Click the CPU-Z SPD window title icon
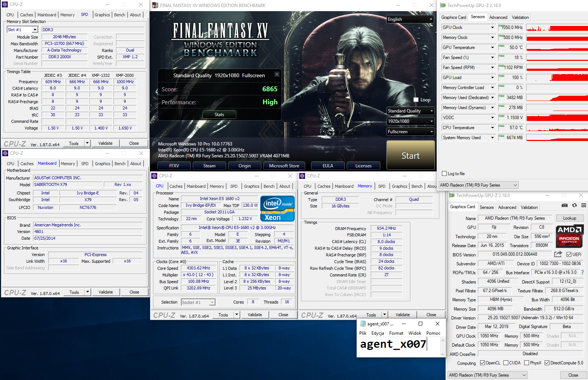588x380 pixels. 5,4
